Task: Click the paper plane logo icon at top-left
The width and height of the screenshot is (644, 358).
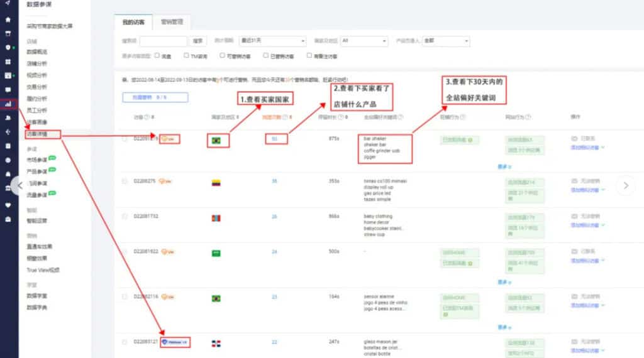Action: 8,4
